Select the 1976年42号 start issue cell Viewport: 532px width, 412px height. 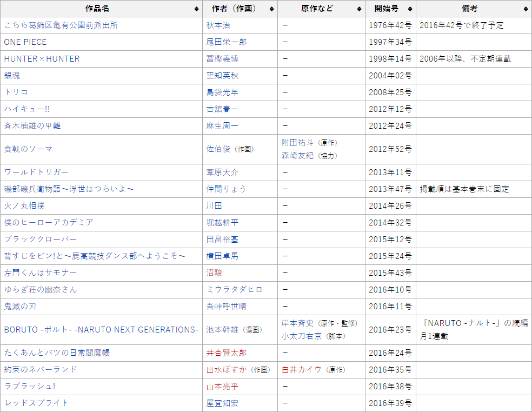coord(390,25)
